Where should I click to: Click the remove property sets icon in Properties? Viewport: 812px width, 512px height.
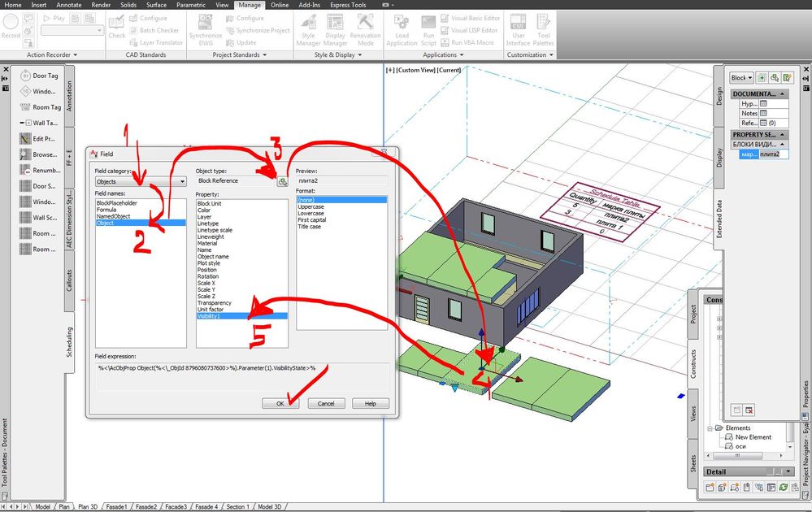click(749, 410)
